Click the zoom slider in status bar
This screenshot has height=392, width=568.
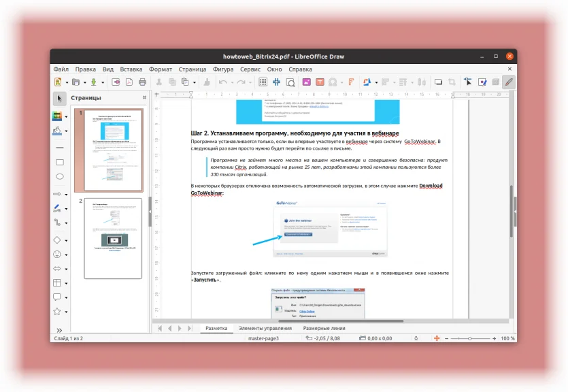tap(470, 338)
